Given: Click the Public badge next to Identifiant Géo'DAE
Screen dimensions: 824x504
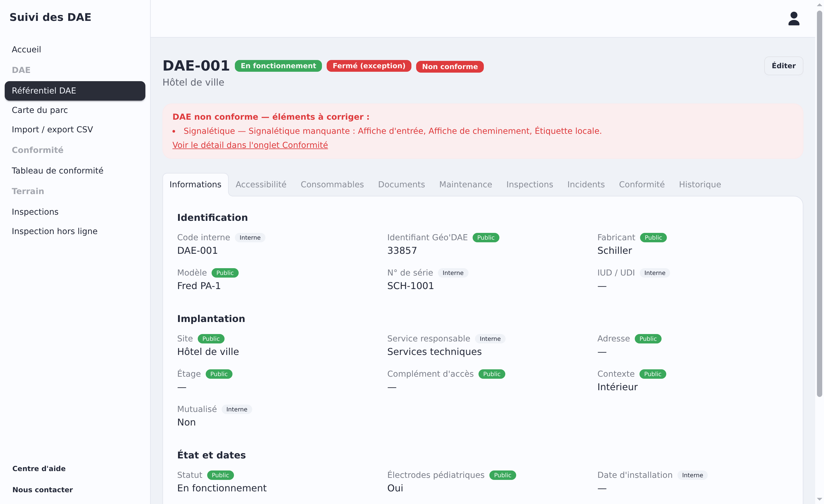Looking at the screenshot, I should 486,238.
